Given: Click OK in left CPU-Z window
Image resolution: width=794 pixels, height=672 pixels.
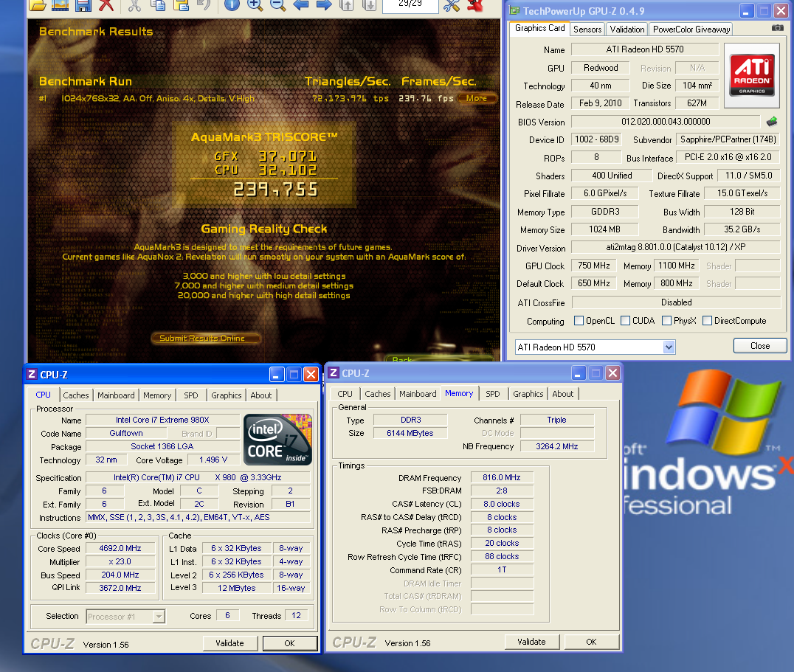Looking at the screenshot, I should point(290,643).
